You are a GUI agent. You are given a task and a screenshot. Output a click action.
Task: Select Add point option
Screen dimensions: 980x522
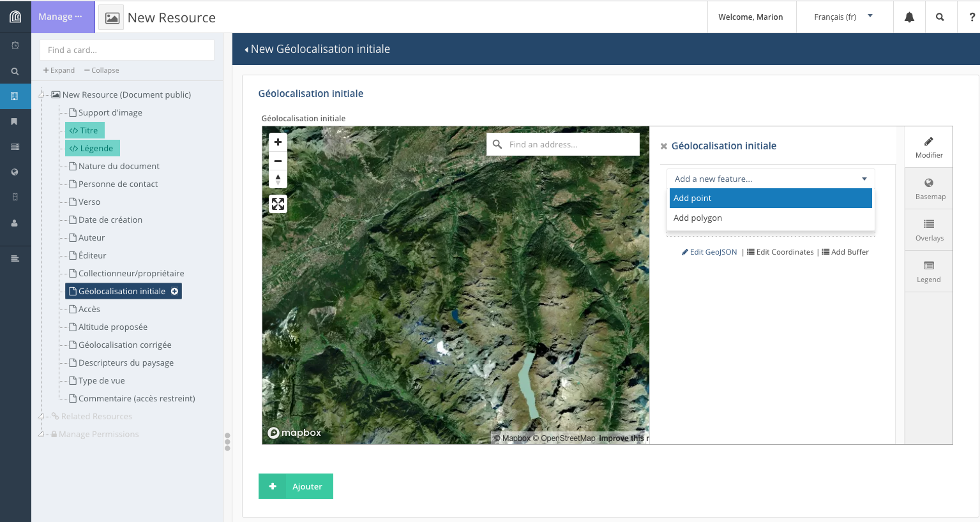pyautogui.click(x=770, y=198)
